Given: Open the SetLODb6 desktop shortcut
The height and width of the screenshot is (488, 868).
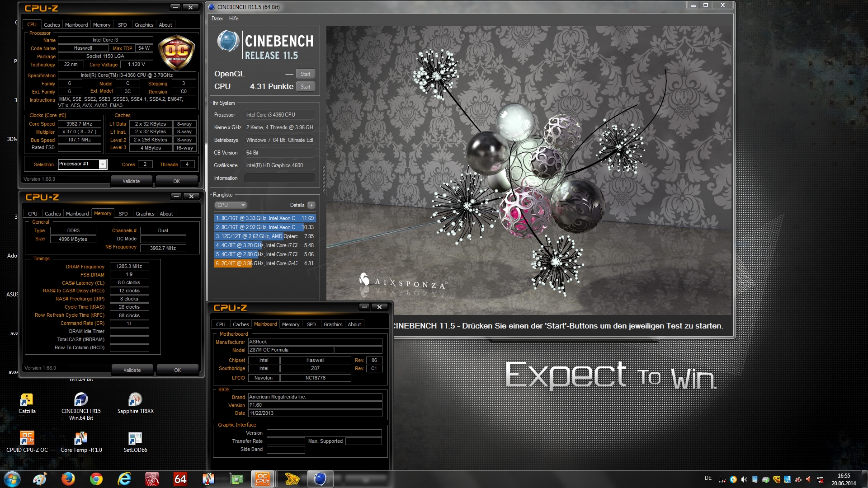Looking at the screenshot, I should [135, 441].
